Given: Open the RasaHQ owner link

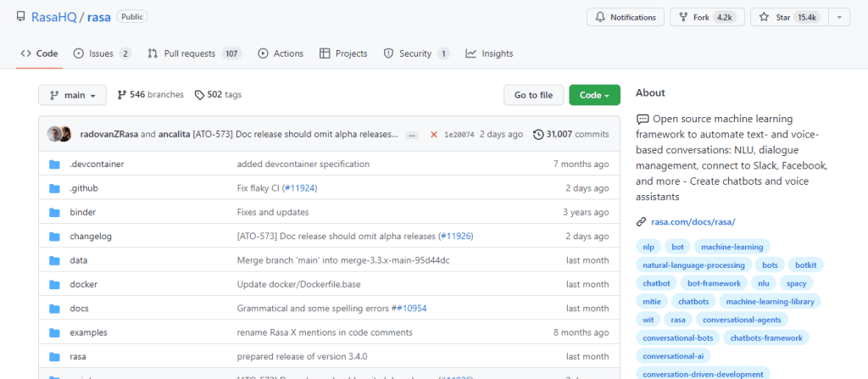Looking at the screenshot, I should click(x=53, y=17).
